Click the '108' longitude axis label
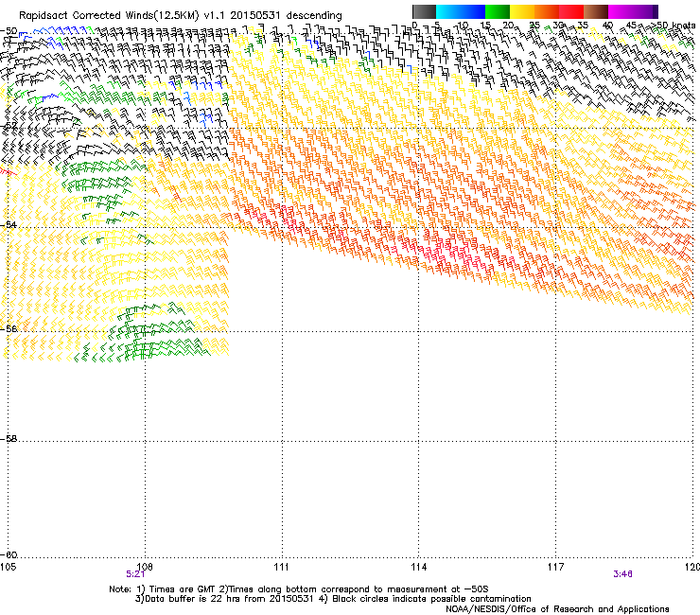The height and width of the screenshot is (615, 700). 145,567
